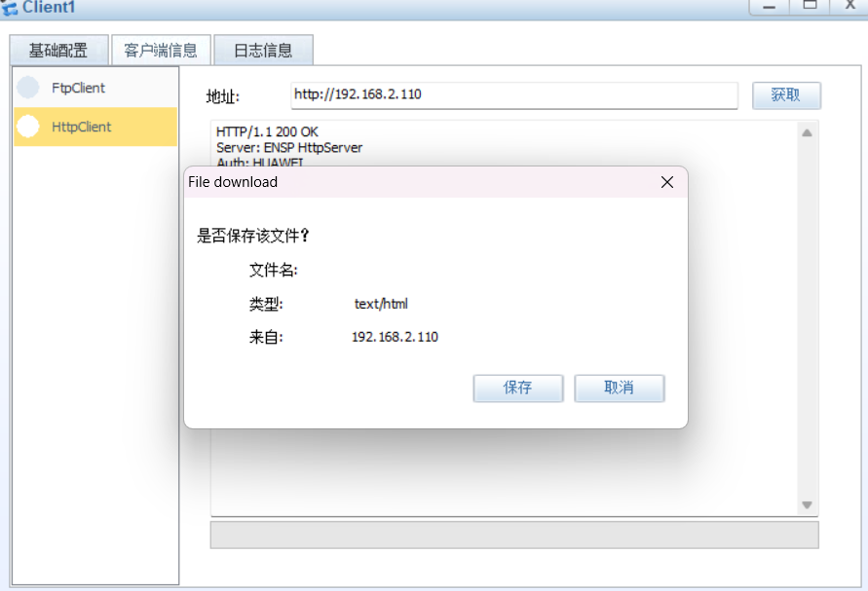Click the 保存 save button
The width and height of the screenshot is (868, 591).
(x=518, y=388)
